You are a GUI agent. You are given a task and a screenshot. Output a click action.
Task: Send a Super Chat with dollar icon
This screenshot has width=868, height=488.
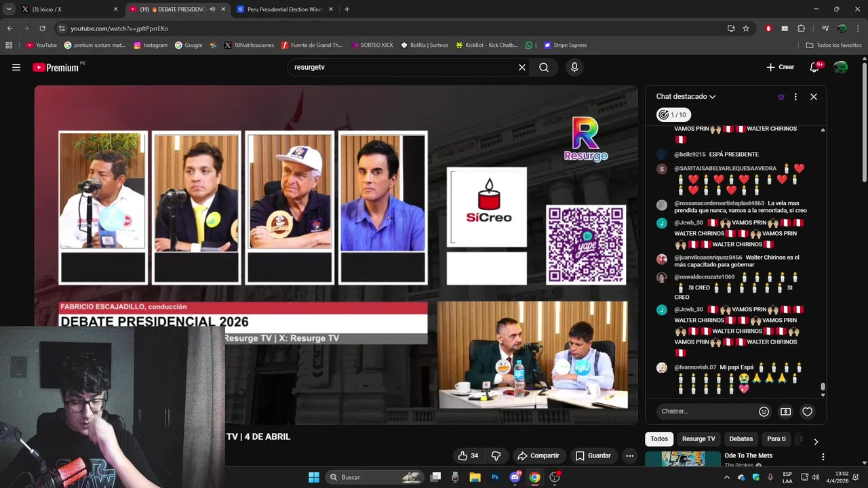(785, 411)
